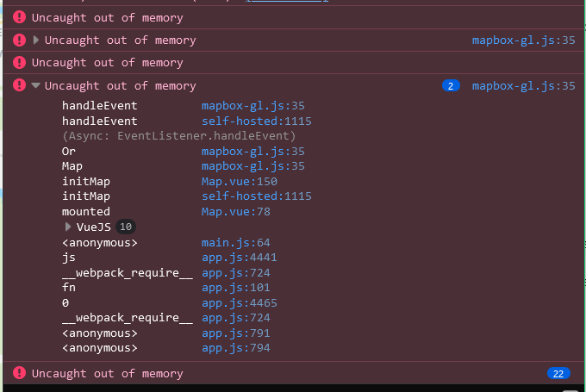Select <anonymous> frame beside app.js:794

100,348
